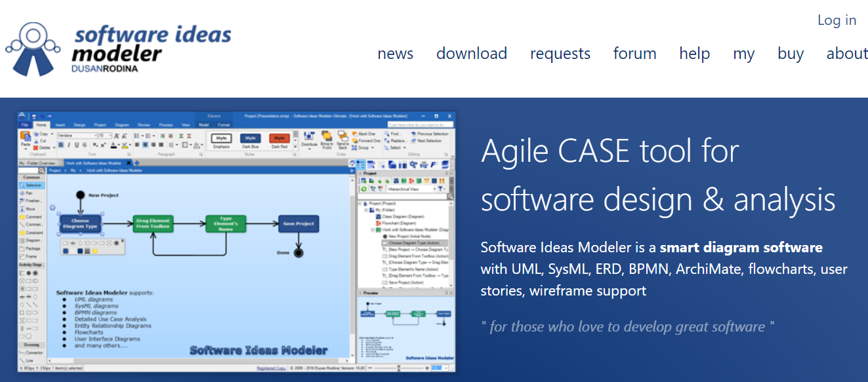Viewport: 868px width, 382px height.
Task: Click the 'Drag Element From Toolbox' node
Action: click(153, 223)
